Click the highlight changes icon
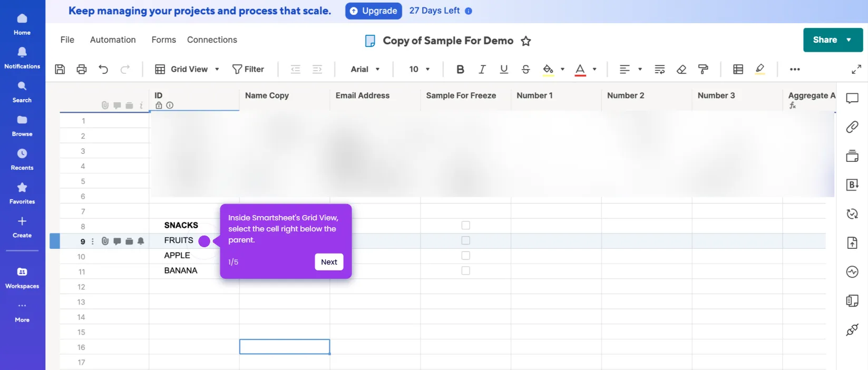The width and height of the screenshot is (868, 370). coord(760,69)
